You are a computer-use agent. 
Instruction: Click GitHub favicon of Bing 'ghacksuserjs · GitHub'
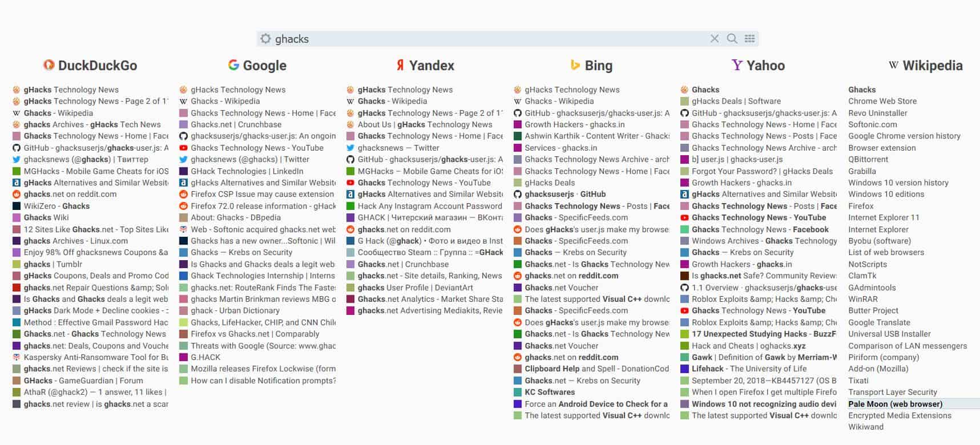518,194
